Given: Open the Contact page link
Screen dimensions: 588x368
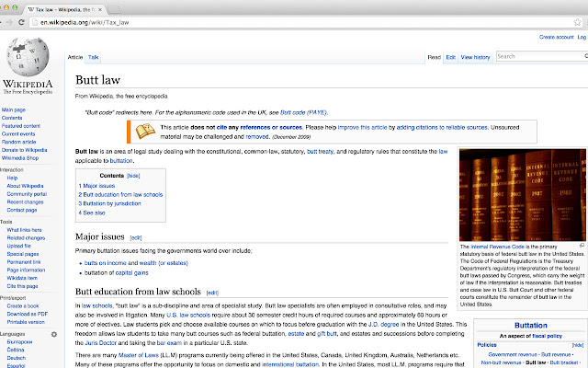Looking at the screenshot, I should (22, 211).
